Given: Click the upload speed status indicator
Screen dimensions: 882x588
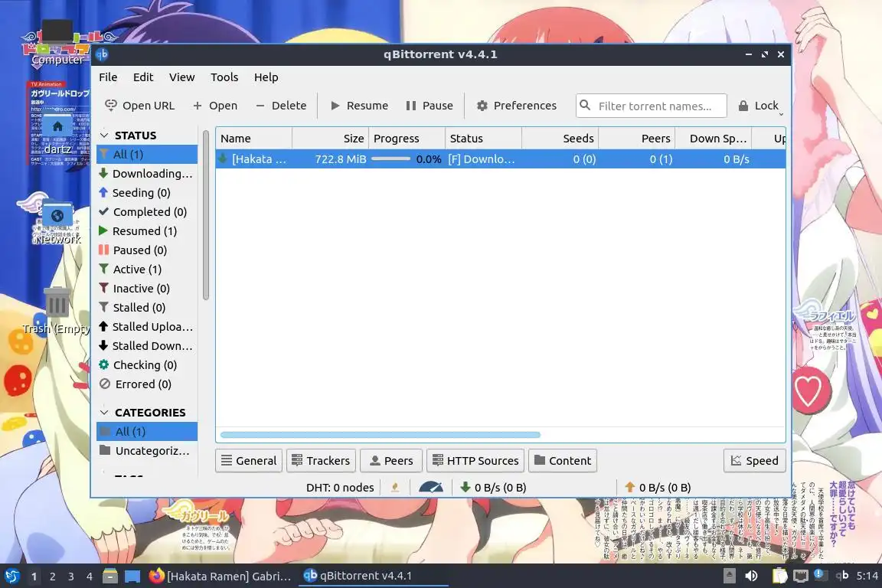Looking at the screenshot, I should tap(658, 488).
